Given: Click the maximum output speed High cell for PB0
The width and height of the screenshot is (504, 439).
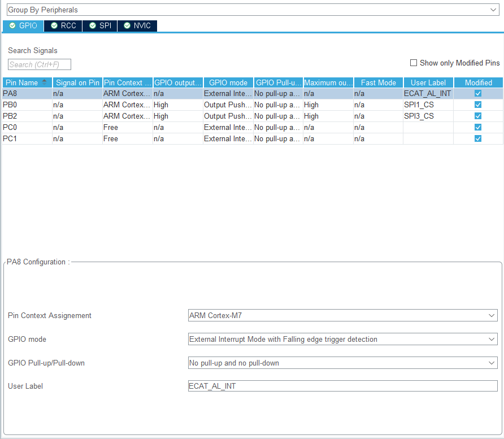Looking at the screenshot, I should (x=328, y=105).
